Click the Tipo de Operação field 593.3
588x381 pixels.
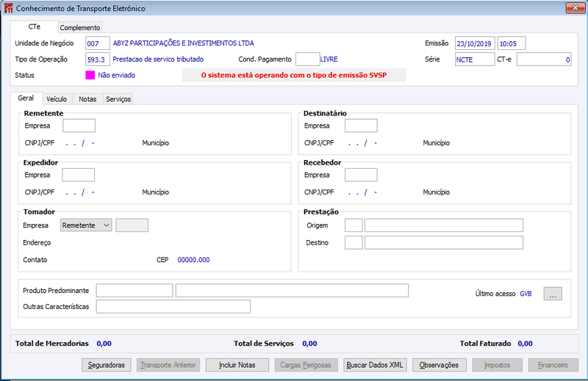98,59
